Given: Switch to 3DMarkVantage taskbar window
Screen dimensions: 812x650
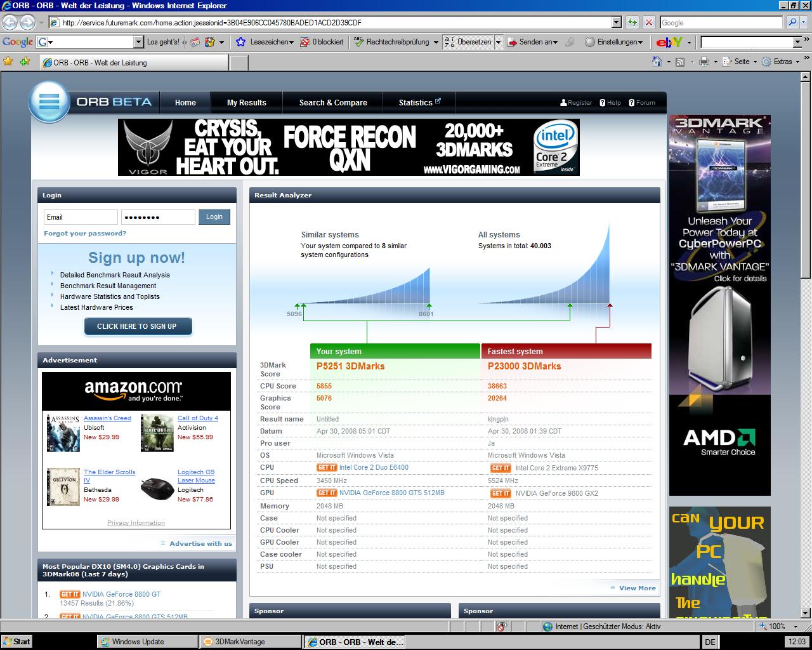Looking at the screenshot, I should tap(250, 641).
